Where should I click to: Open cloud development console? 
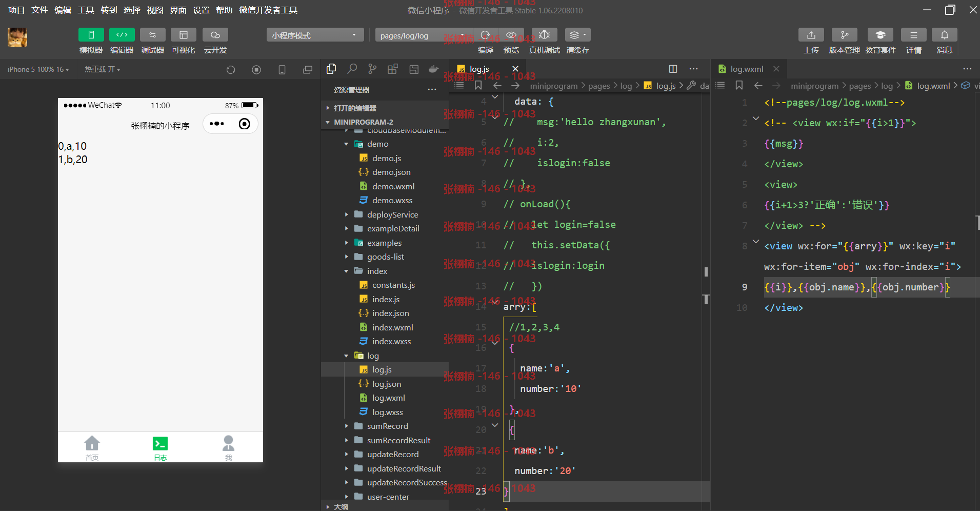pyautogui.click(x=215, y=35)
